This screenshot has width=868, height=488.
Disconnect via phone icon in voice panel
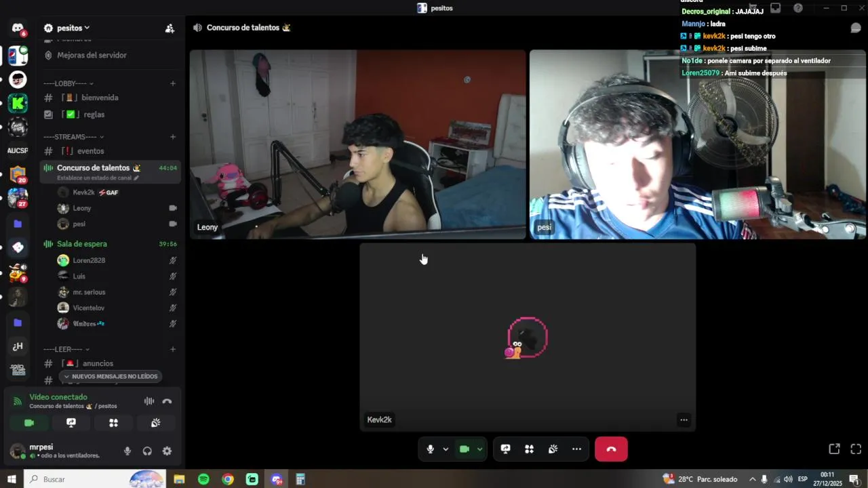[x=167, y=401]
